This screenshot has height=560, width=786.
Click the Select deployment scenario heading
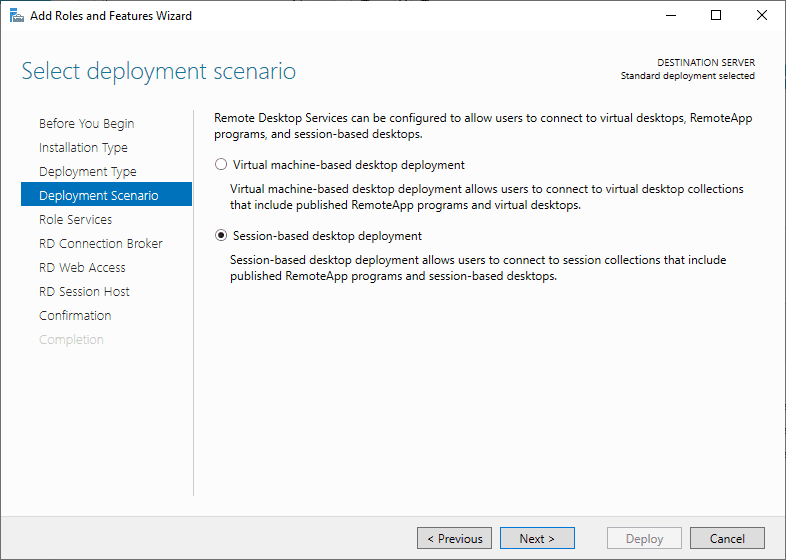pos(158,72)
